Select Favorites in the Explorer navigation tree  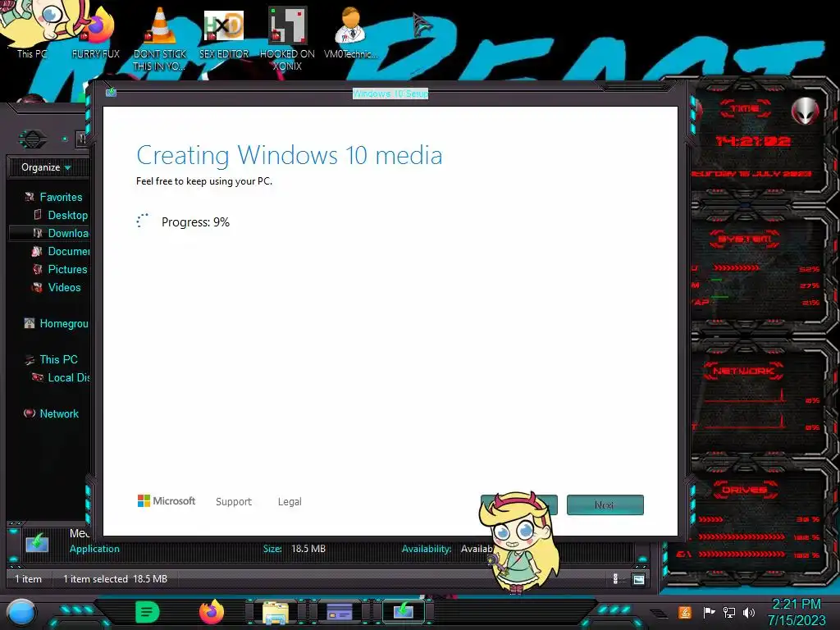61,197
